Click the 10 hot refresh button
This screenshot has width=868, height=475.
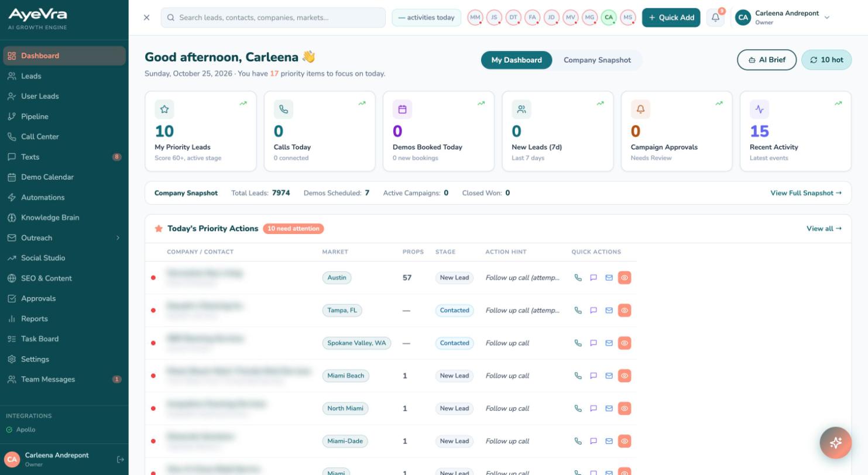(826, 60)
